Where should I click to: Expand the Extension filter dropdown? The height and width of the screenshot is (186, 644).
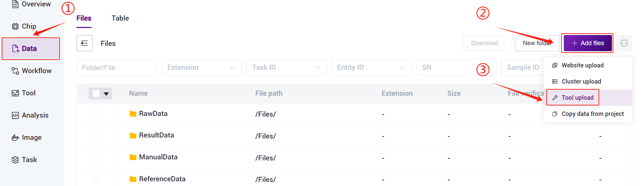pos(202,67)
